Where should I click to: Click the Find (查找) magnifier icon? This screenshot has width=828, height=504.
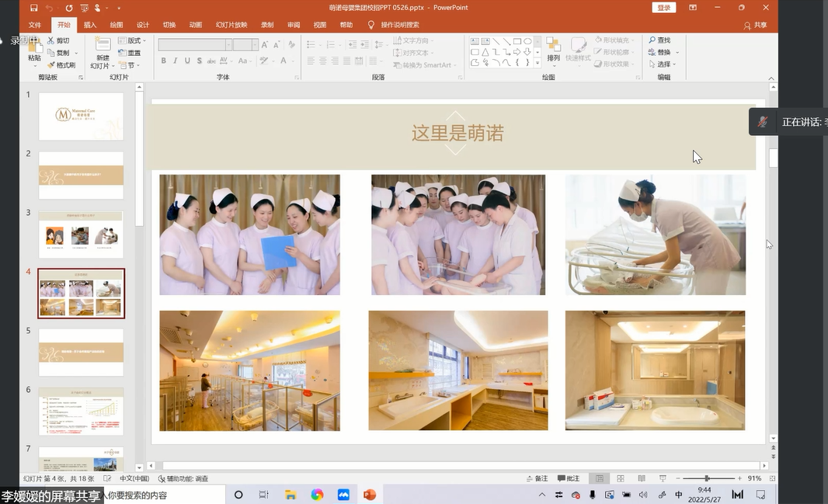[x=652, y=40]
